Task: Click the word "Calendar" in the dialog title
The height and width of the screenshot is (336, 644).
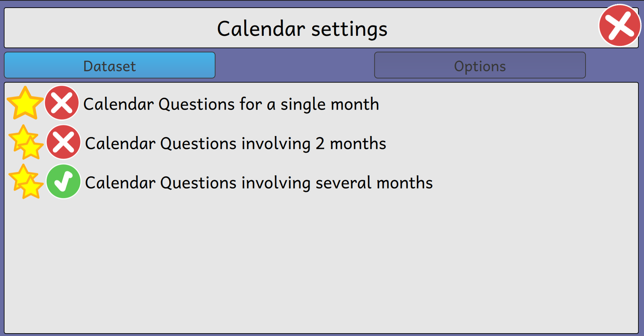Action: coord(261,29)
